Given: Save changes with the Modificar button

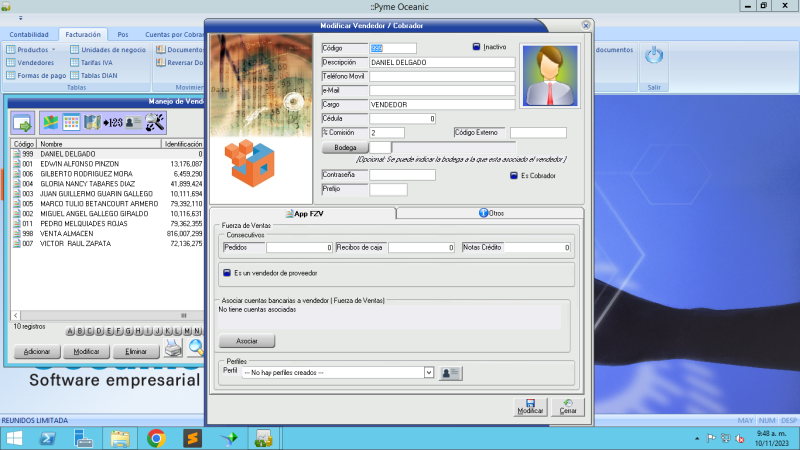Looking at the screenshot, I should [x=529, y=406].
